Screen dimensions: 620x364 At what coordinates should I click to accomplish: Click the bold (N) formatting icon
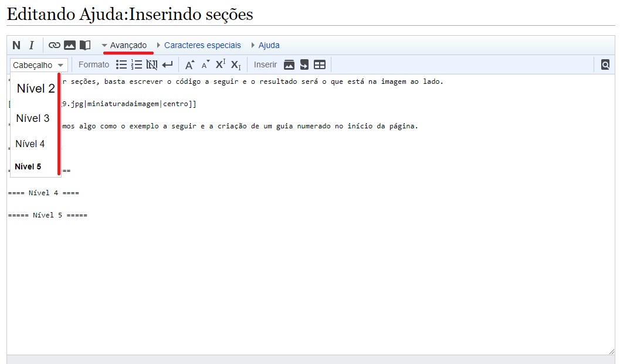(16, 45)
